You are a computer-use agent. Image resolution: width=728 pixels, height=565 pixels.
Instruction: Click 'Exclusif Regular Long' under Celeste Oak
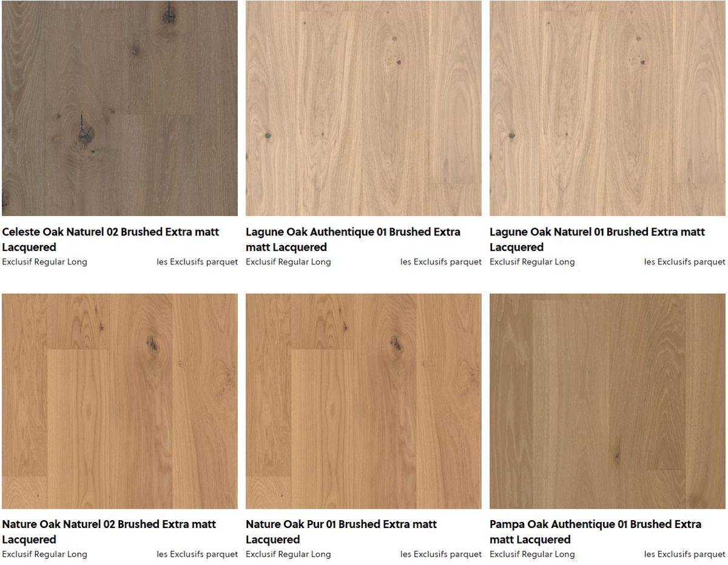tap(44, 262)
